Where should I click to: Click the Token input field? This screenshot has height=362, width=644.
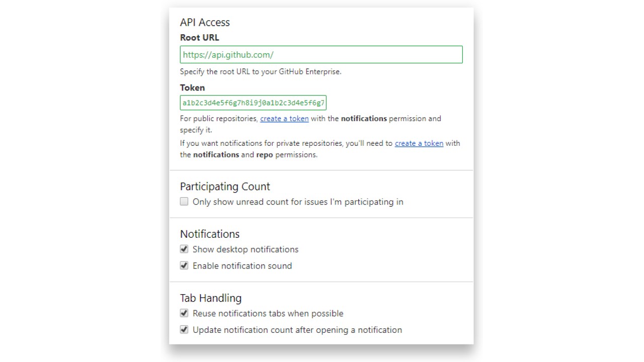253,103
